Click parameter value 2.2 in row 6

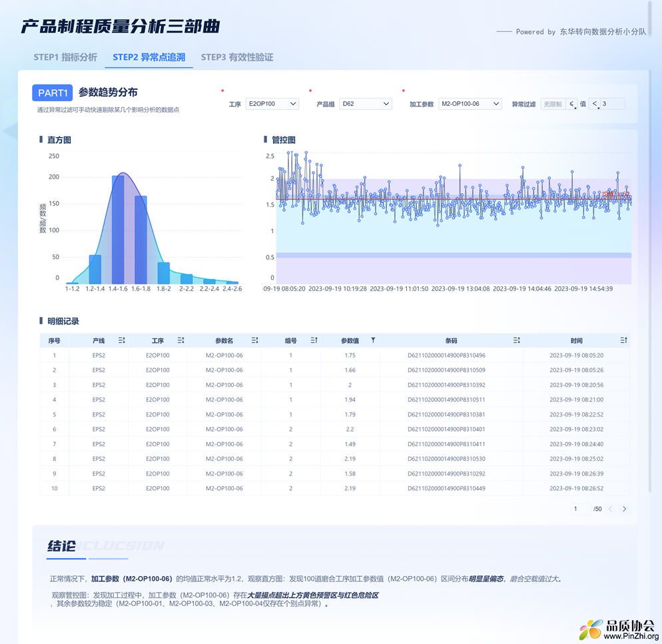(350, 430)
